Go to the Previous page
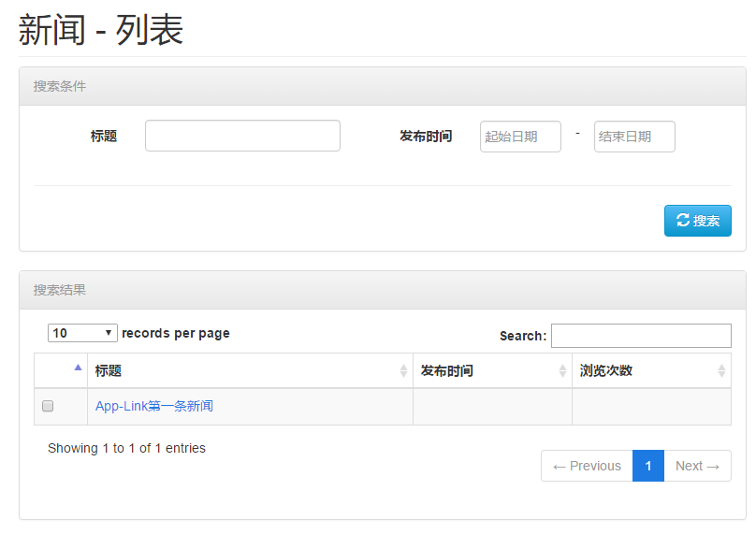The height and width of the screenshot is (534, 756). coord(587,466)
